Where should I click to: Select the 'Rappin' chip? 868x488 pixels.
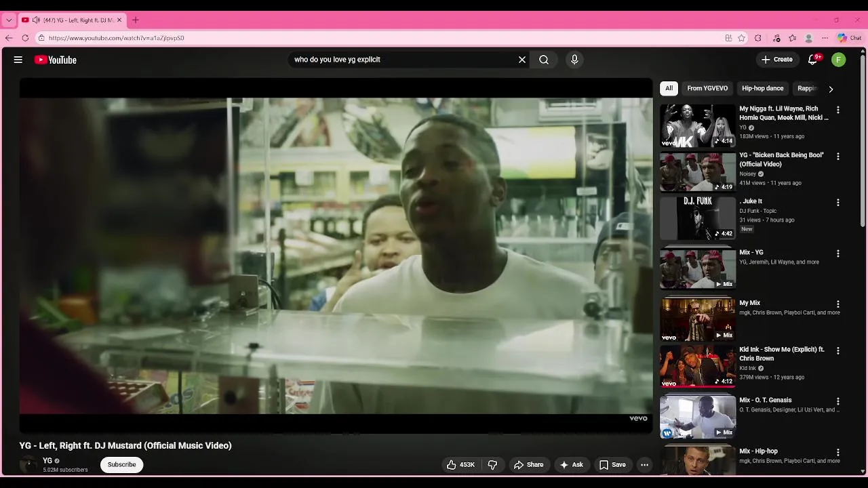coord(807,88)
